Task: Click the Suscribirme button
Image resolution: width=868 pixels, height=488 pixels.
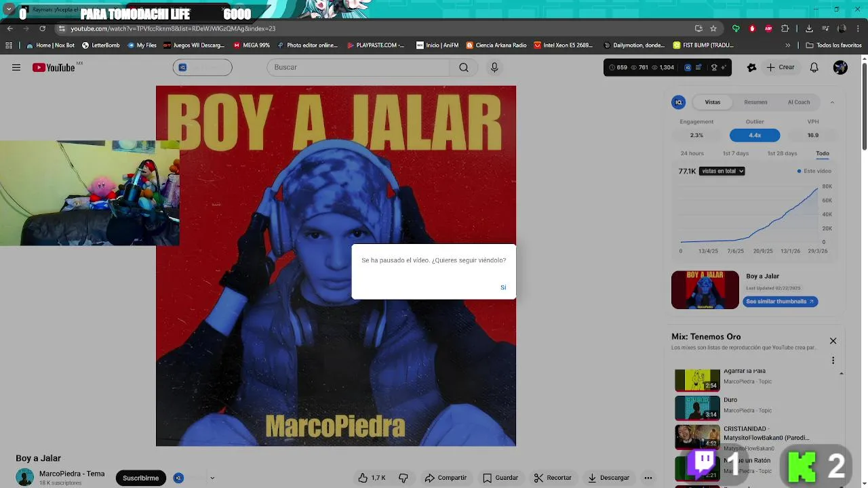Action: [x=140, y=478]
